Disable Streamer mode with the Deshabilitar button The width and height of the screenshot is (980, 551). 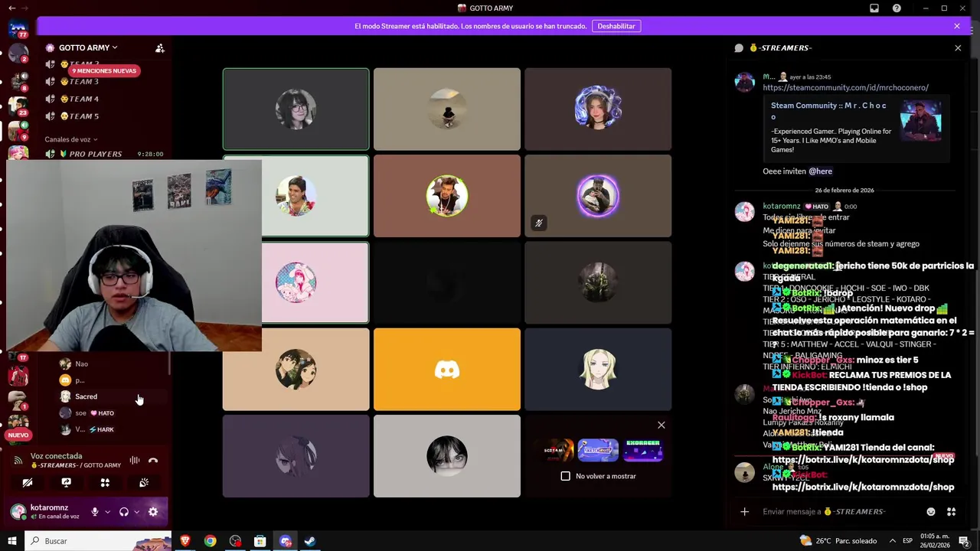pyautogui.click(x=616, y=26)
